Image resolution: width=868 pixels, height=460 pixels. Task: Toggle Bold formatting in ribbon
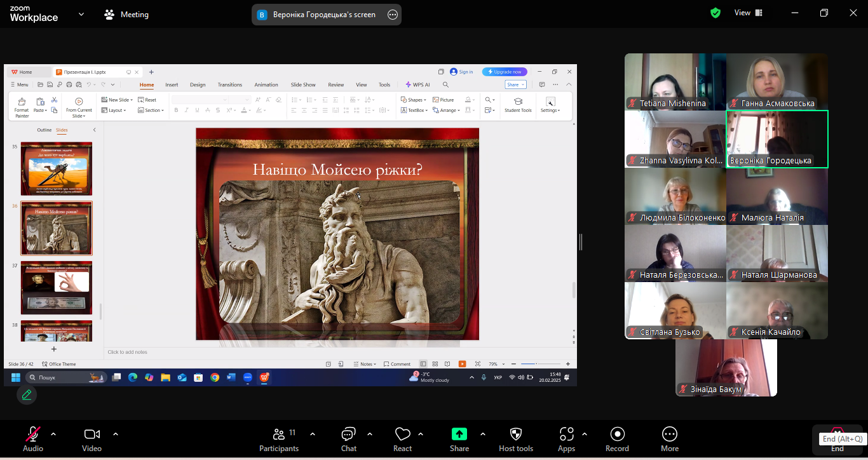[175, 110]
